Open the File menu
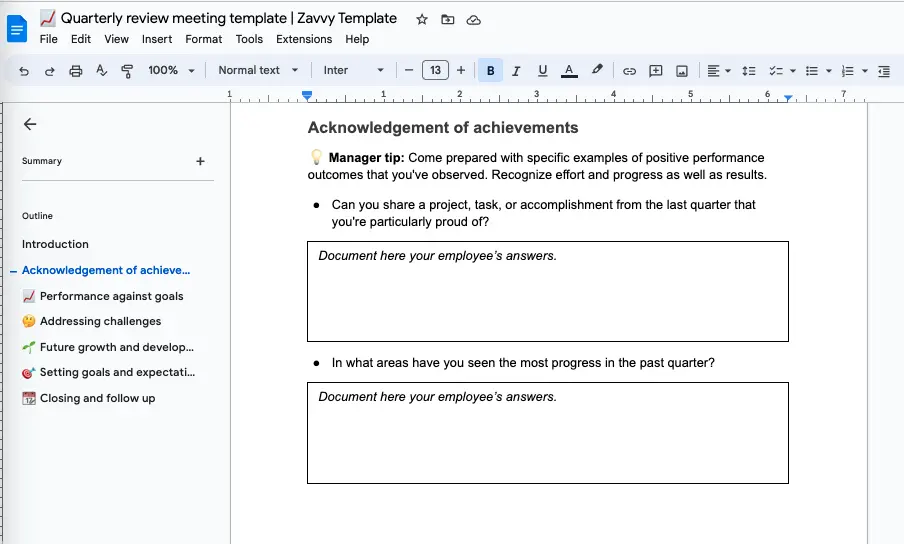The height and width of the screenshot is (544, 904). [48, 39]
